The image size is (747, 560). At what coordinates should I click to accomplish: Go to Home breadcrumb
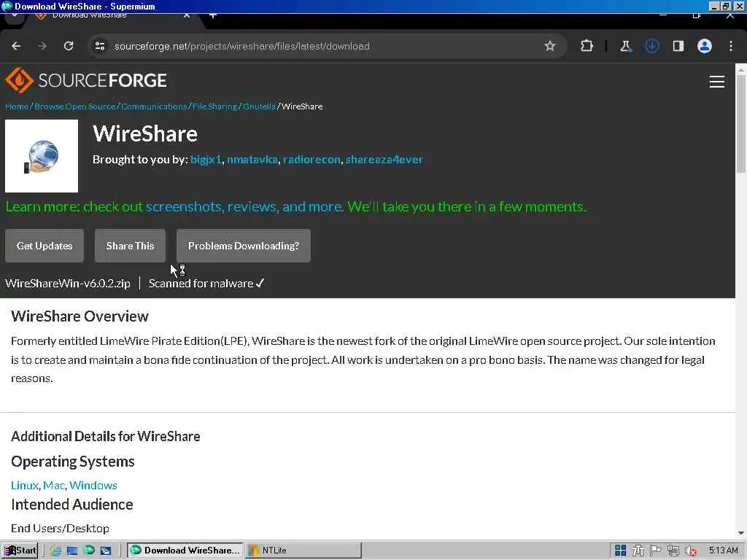(x=17, y=106)
